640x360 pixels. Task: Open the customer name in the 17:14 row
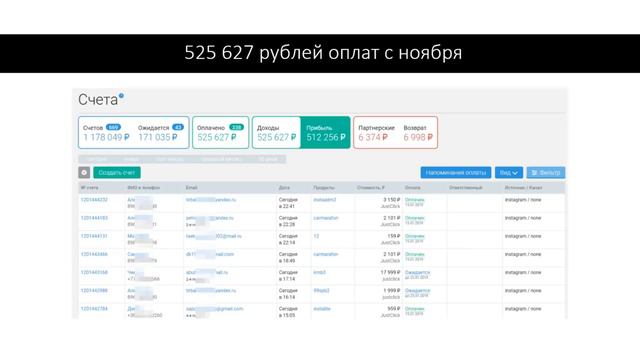(135, 272)
